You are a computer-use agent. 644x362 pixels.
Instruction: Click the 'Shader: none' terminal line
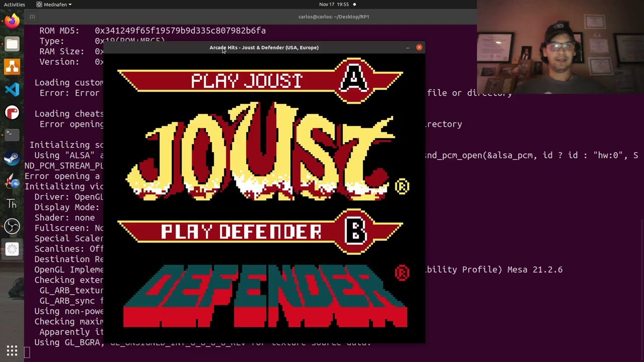tap(64, 218)
